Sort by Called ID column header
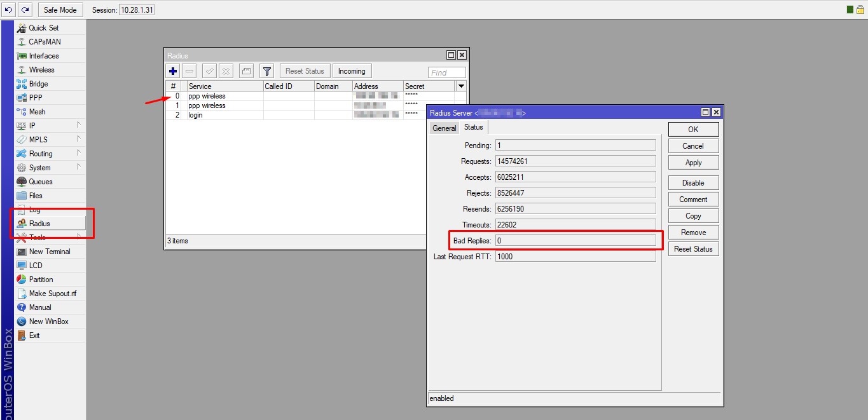 (289, 86)
